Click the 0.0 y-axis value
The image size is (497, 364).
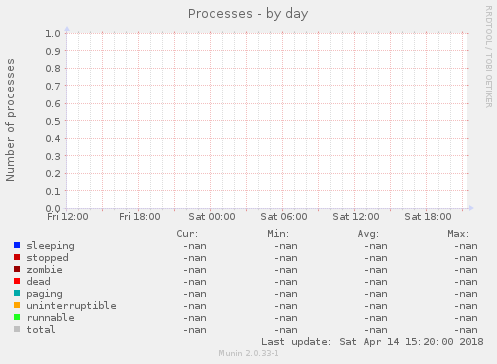[53, 208]
